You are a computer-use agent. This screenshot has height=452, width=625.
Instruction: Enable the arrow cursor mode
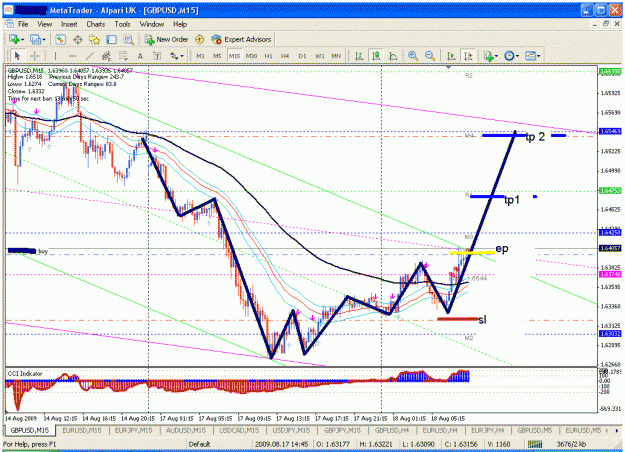(x=17, y=56)
